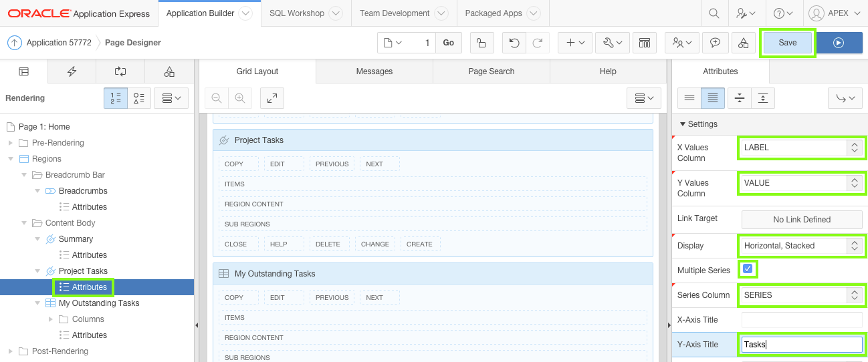This screenshot has height=362, width=868.
Task: Click the page lock icon button
Action: [x=481, y=43]
